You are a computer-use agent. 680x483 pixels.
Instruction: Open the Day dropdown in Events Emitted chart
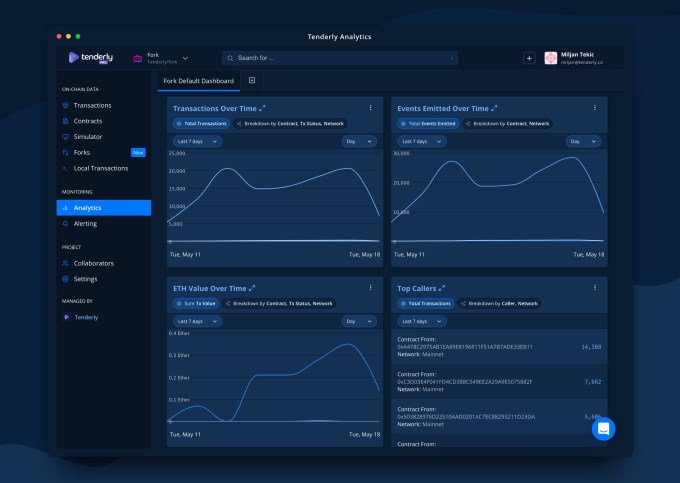pos(583,141)
